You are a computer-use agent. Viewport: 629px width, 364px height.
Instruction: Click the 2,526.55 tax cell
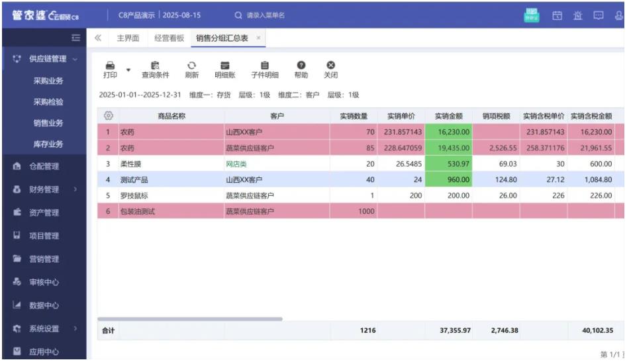coord(496,148)
